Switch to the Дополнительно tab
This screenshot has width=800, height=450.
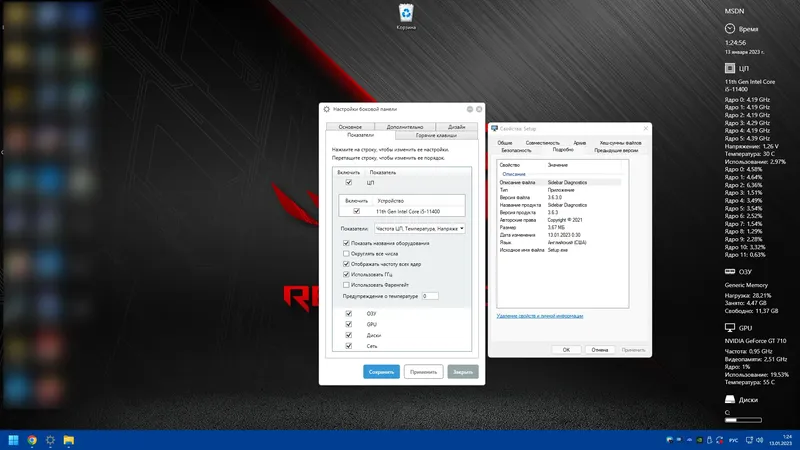[405, 127]
